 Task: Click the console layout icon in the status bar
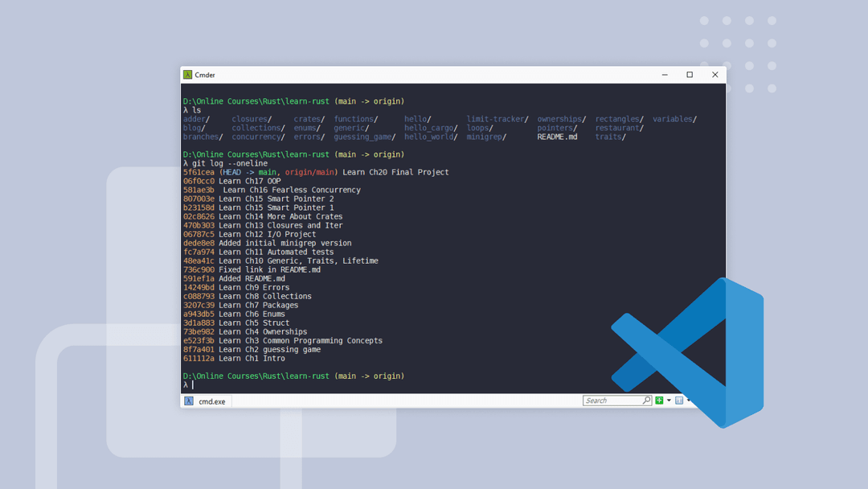[679, 401]
